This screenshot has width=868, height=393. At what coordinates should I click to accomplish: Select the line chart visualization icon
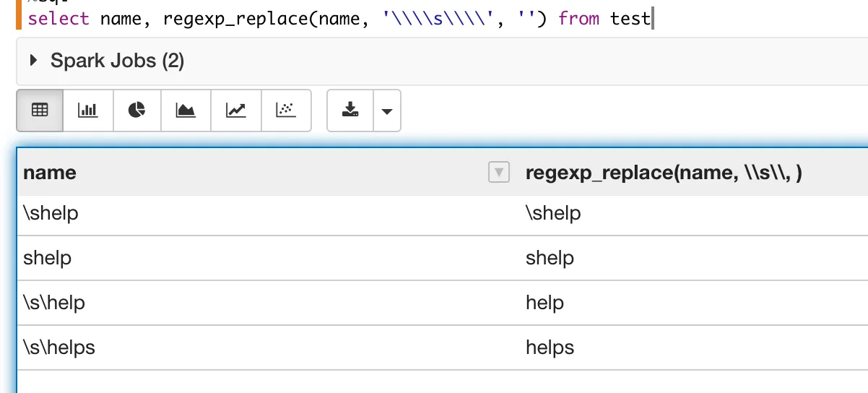(236, 111)
